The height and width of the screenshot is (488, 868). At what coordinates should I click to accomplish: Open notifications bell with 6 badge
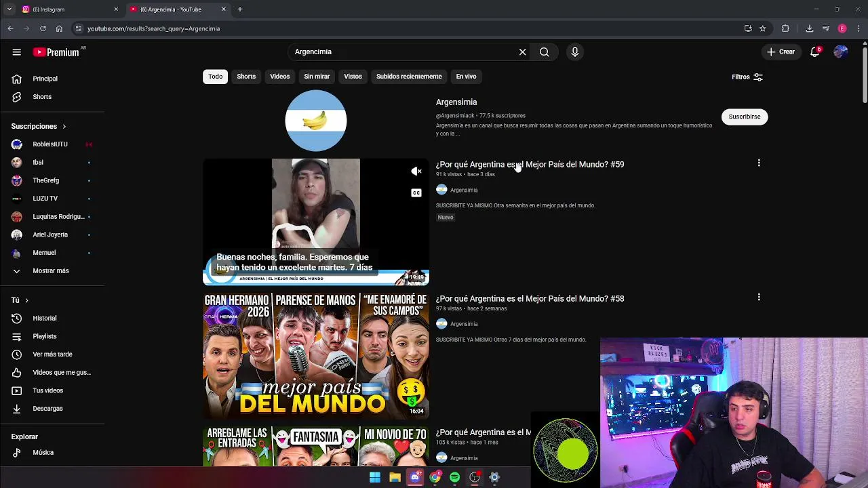tap(815, 52)
